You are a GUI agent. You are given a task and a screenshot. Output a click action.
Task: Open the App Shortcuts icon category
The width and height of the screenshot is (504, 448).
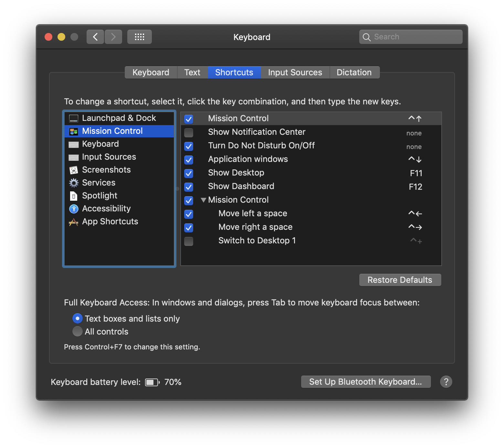click(x=74, y=222)
